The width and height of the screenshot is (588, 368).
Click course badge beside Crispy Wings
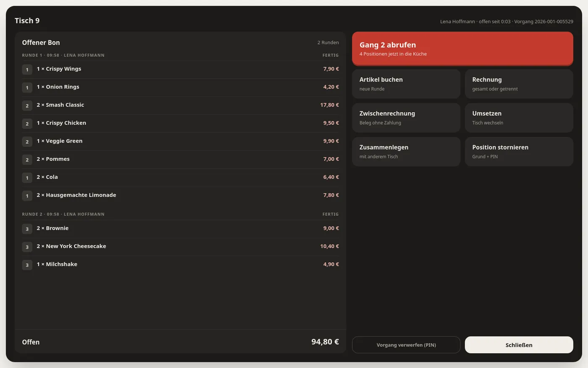coord(27,69)
